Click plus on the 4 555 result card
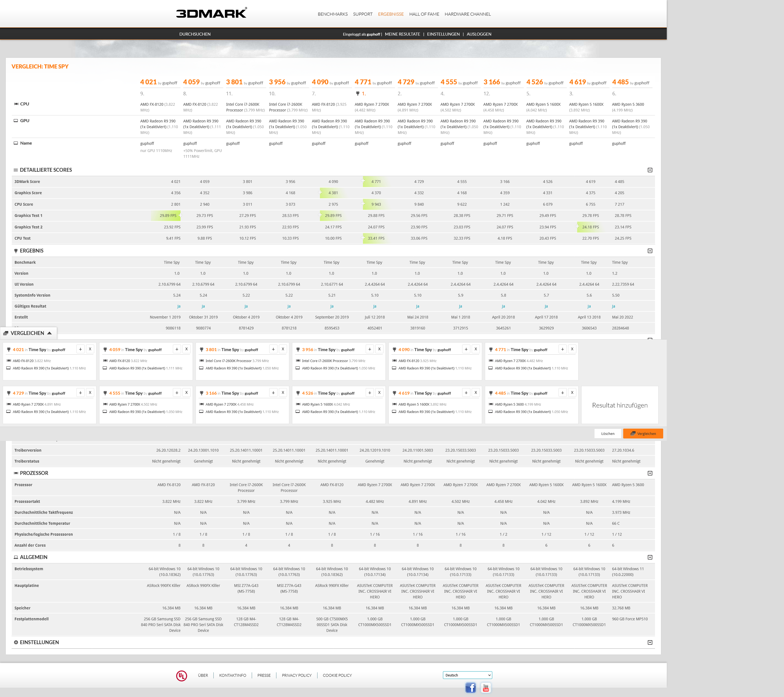 coord(177,393)
